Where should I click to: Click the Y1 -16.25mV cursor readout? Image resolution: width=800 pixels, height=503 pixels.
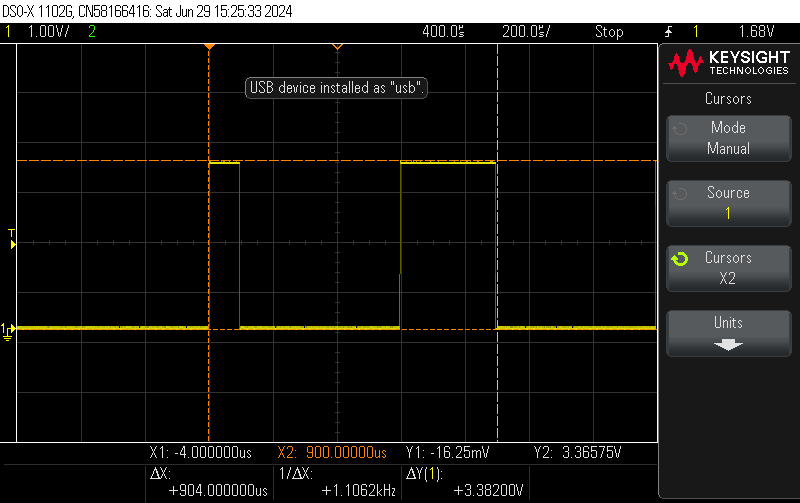[447, 452]
